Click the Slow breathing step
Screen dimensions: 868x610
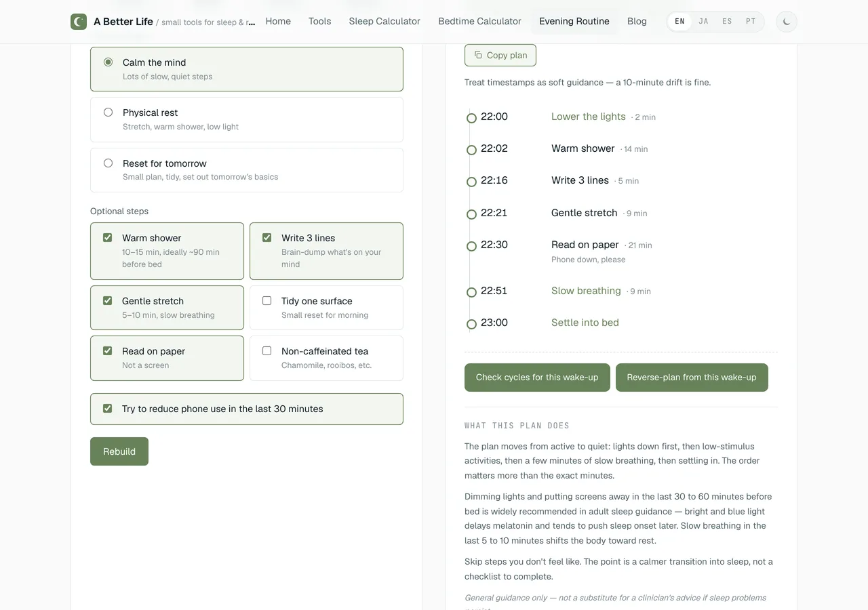(586, 291)
